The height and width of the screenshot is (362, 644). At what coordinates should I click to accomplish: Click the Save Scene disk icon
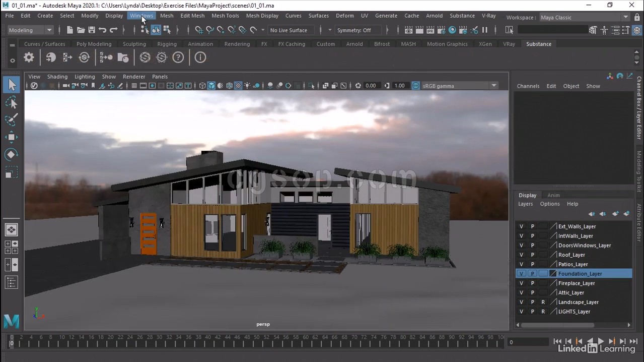pyautogui.click(x=92, y=30)
